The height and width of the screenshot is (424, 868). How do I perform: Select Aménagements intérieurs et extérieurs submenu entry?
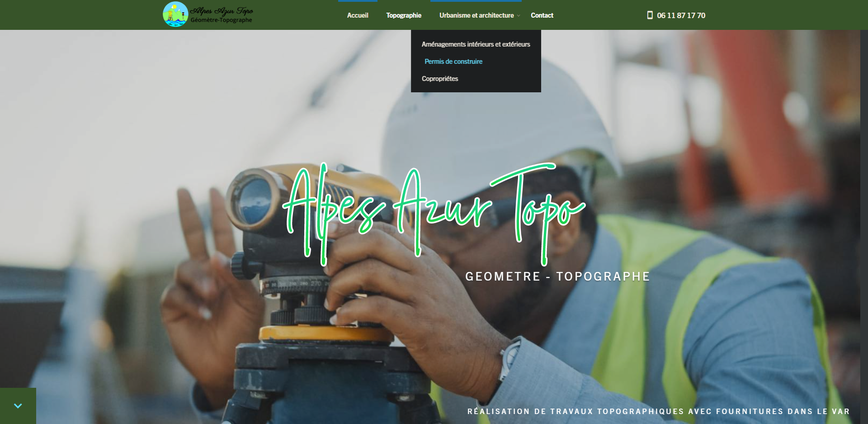point(476,44)
